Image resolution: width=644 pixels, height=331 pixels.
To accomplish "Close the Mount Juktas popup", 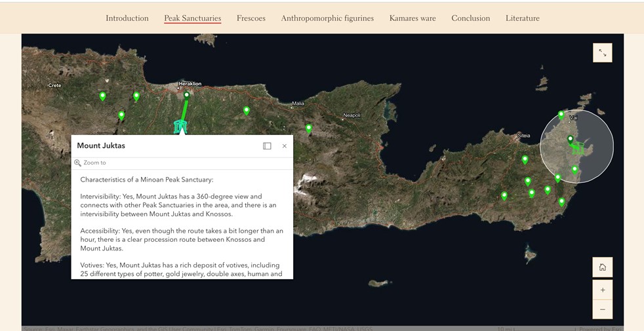I will (284, 146).
